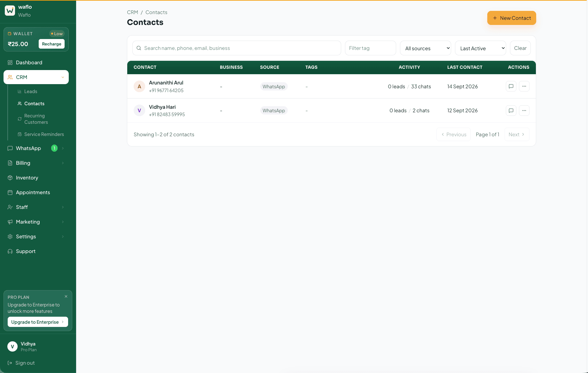Open chat for Arunanithi Arul

pos(511,86)
